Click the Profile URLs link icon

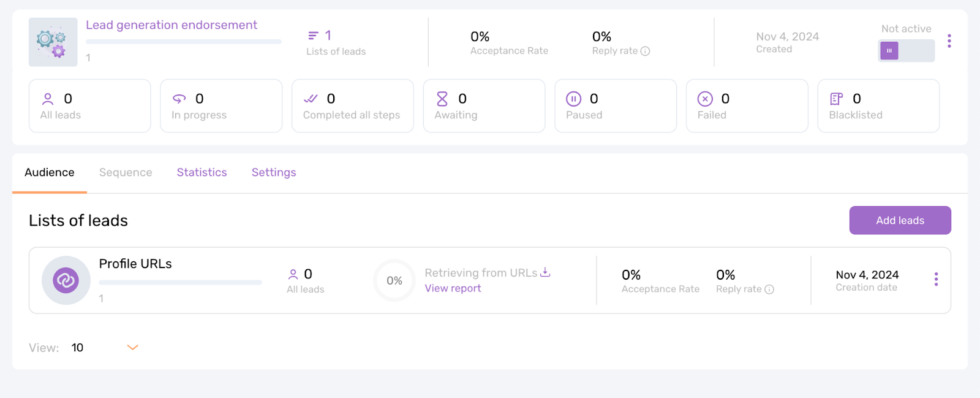66,280
